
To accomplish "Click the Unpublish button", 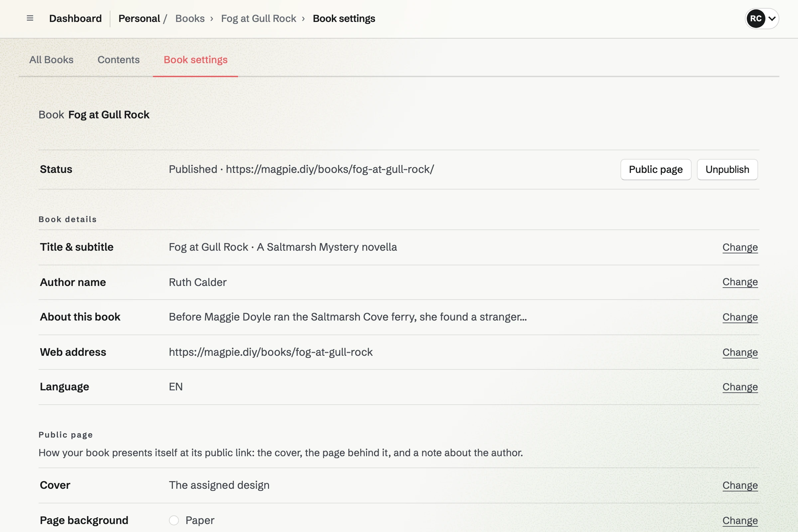I will [727, 169].
